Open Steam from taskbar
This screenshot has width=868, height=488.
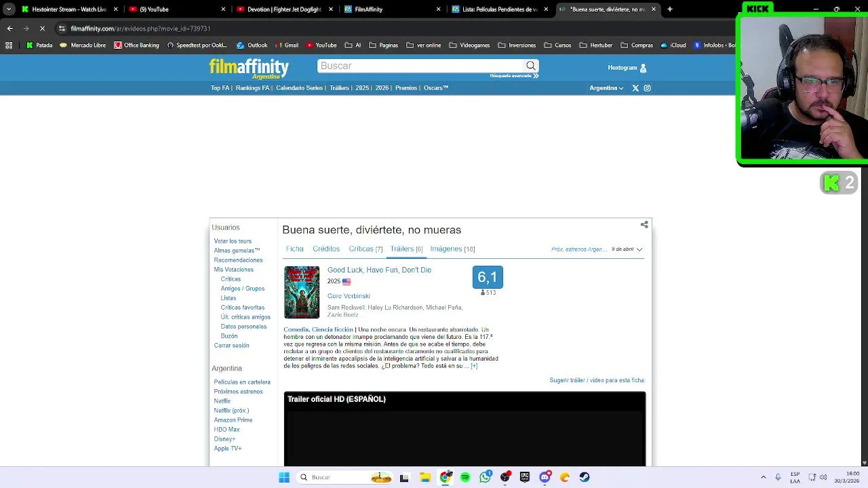tap(585, 477)
